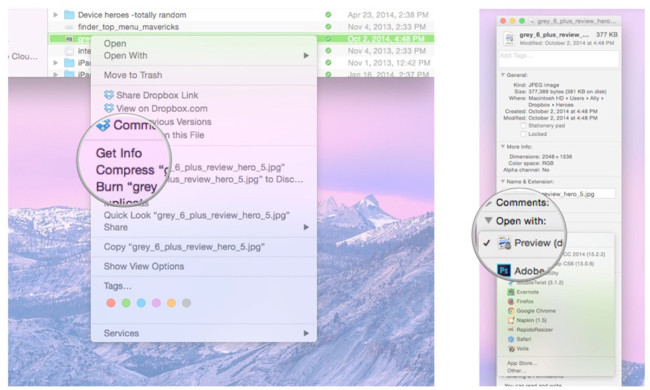
Task: Click the Dropbox icon beside View on Dropbox.com
Action: click(109, 108)
